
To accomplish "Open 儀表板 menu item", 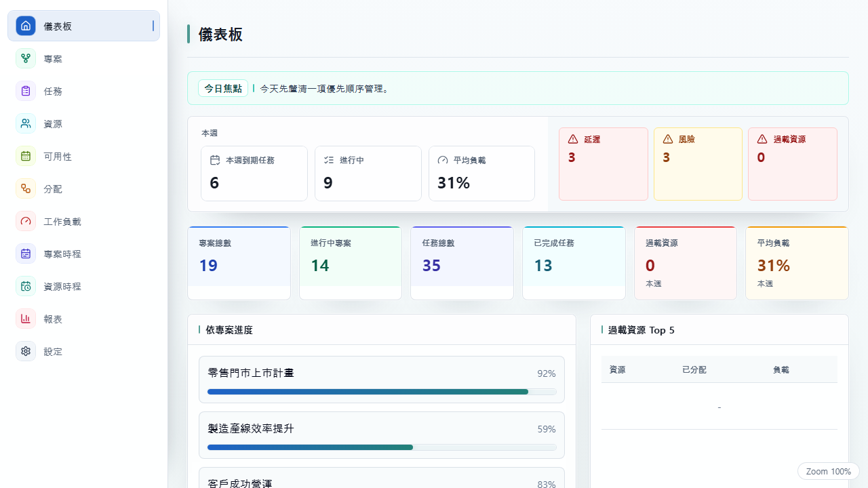I will (x=84, y=26).
